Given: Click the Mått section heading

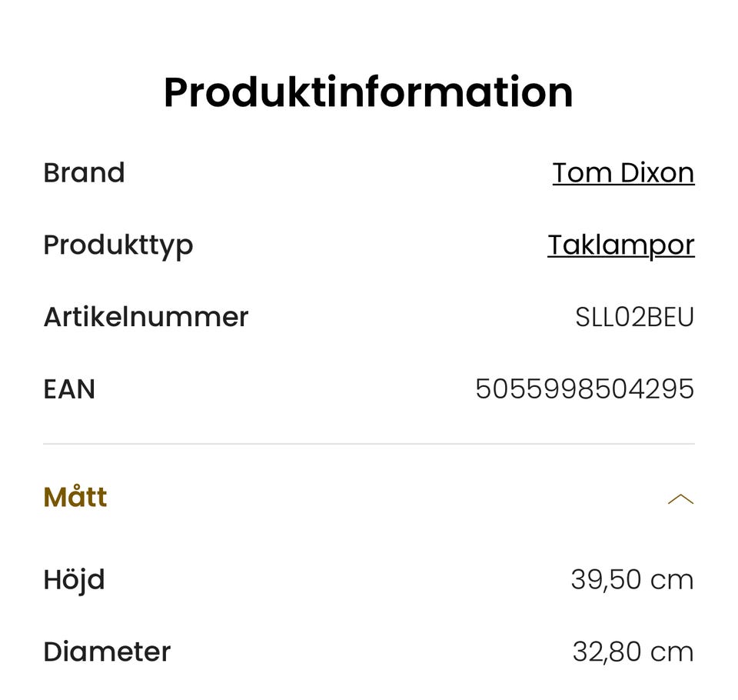Looking at the screenshot, I should pos(75,498).
